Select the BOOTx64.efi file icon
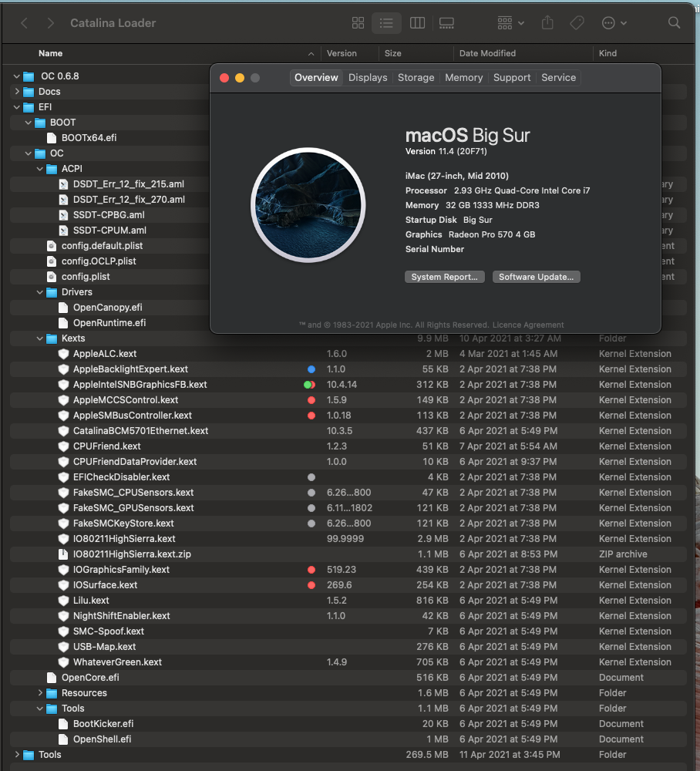The image size is (700, 771). (x=52, y=138)
